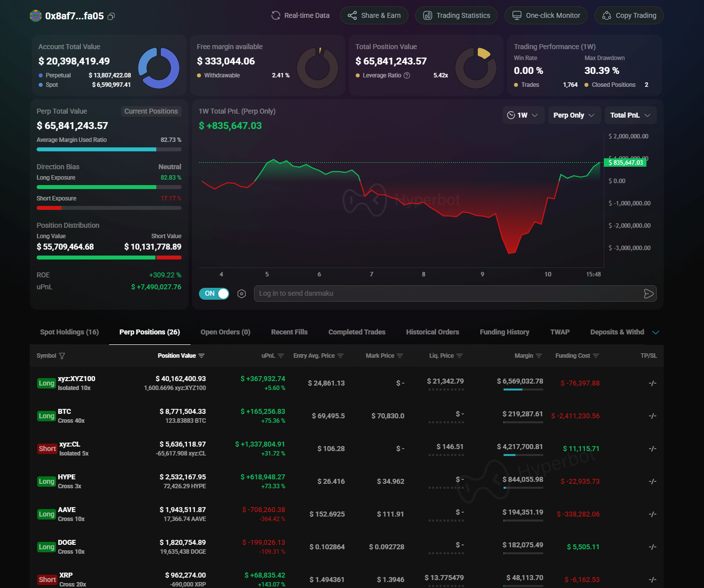Open the Perp Only dropdown
The image size is (704, 588).
tap(574, 115)
